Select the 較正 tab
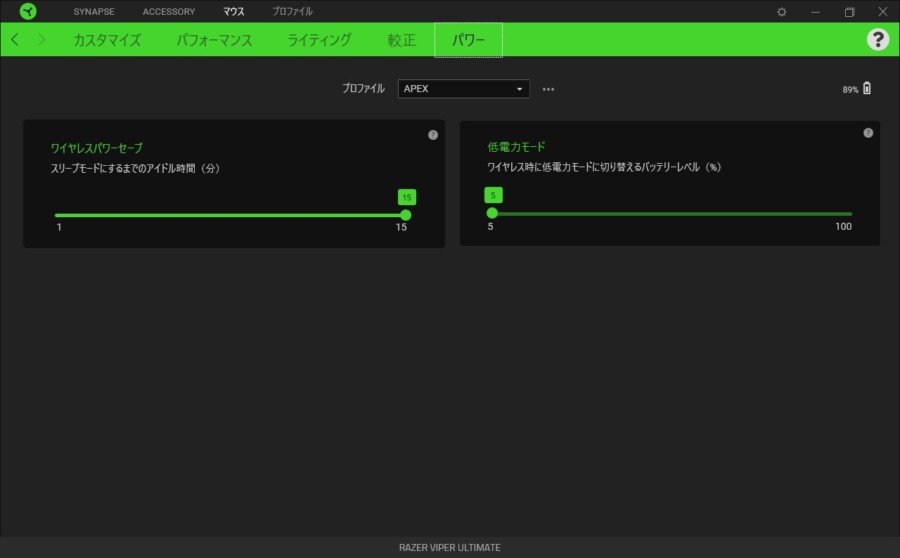This screenshot has width=900, height=558. [401, 40]
